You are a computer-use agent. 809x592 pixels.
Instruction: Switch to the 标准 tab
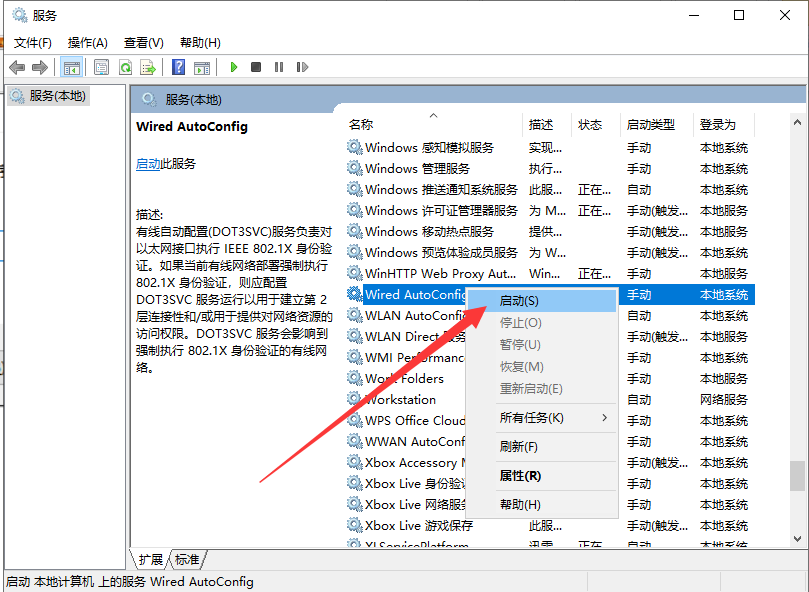click(x=186, y=561)
